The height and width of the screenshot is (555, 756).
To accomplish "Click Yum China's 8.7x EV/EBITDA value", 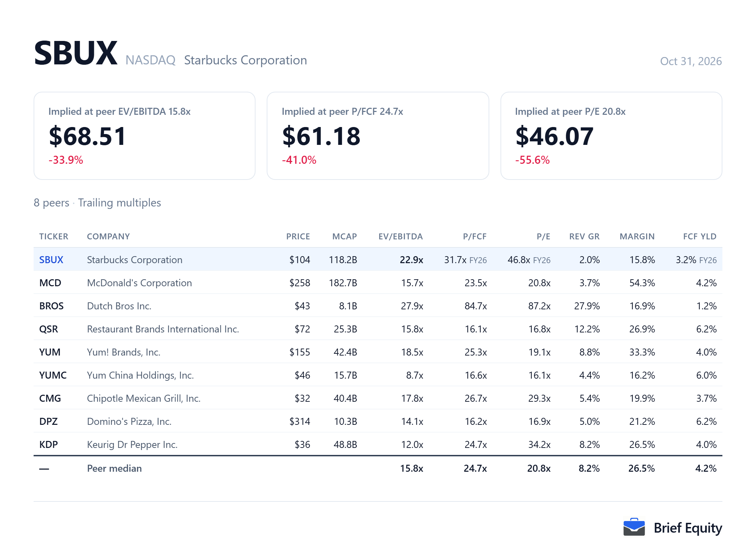I will click(414, 375).
